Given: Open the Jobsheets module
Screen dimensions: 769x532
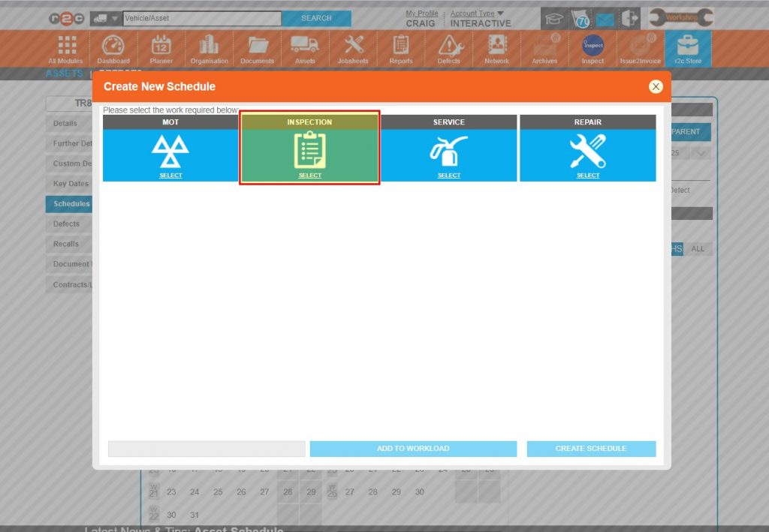Looking at the screenshot, I should tap(353, 49).
